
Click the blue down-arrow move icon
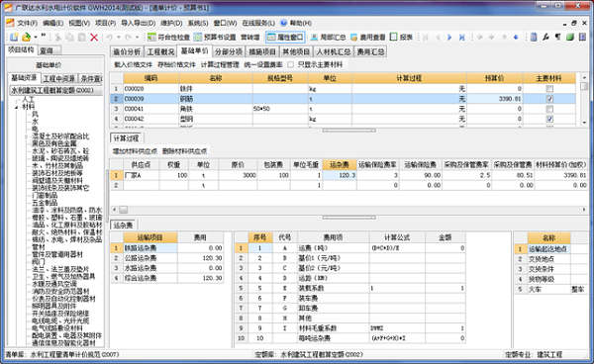click(x=516, y=37)
